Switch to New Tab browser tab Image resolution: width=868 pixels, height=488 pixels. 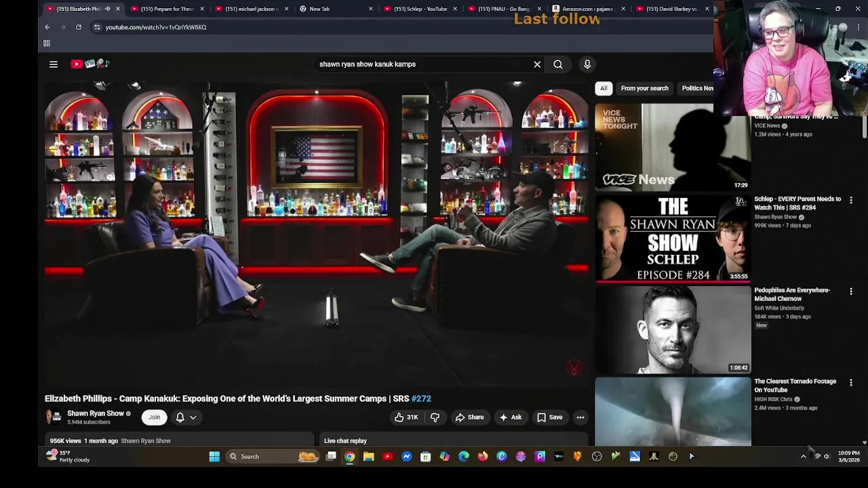coord(335,9)
